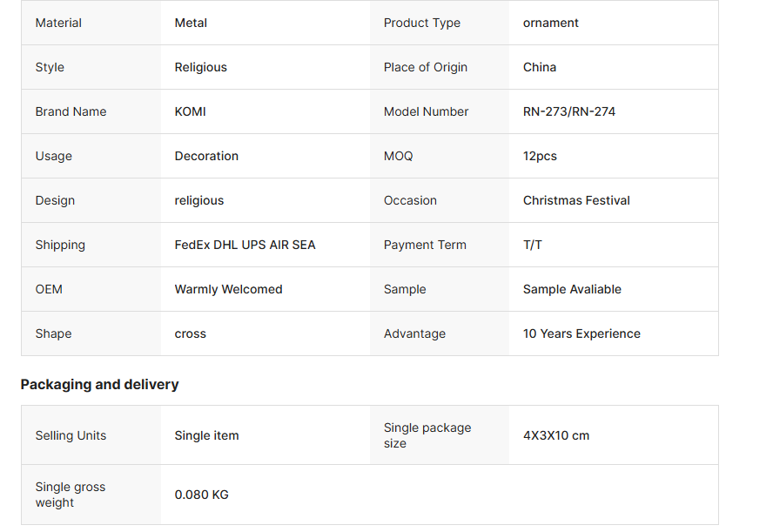Click the "12pcs" MOQ value
The height and width of the screenshot is (532, 773).
pyautogui.click(x=540, y=156)
